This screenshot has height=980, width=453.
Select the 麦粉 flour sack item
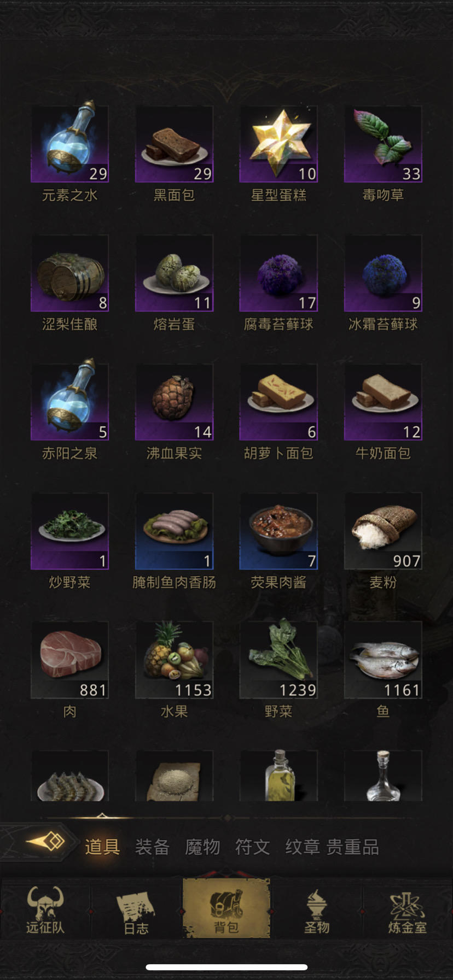pos(383,531)
